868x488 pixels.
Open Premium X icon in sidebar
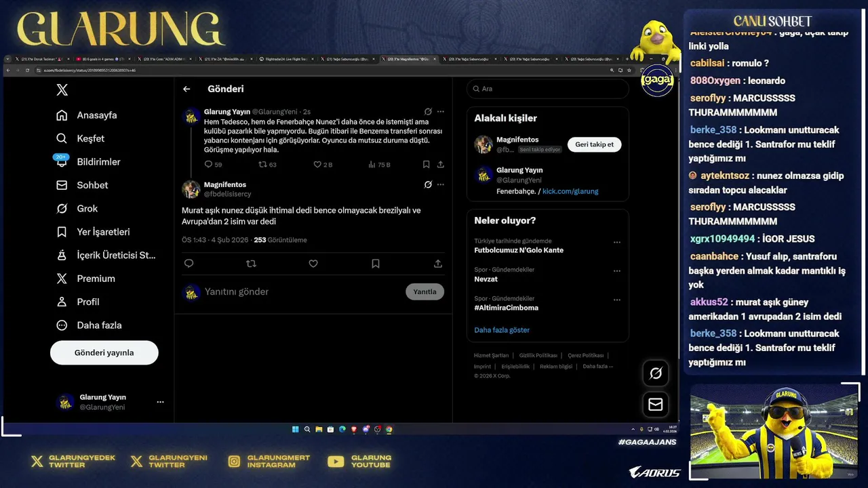(x=62, y=279)
